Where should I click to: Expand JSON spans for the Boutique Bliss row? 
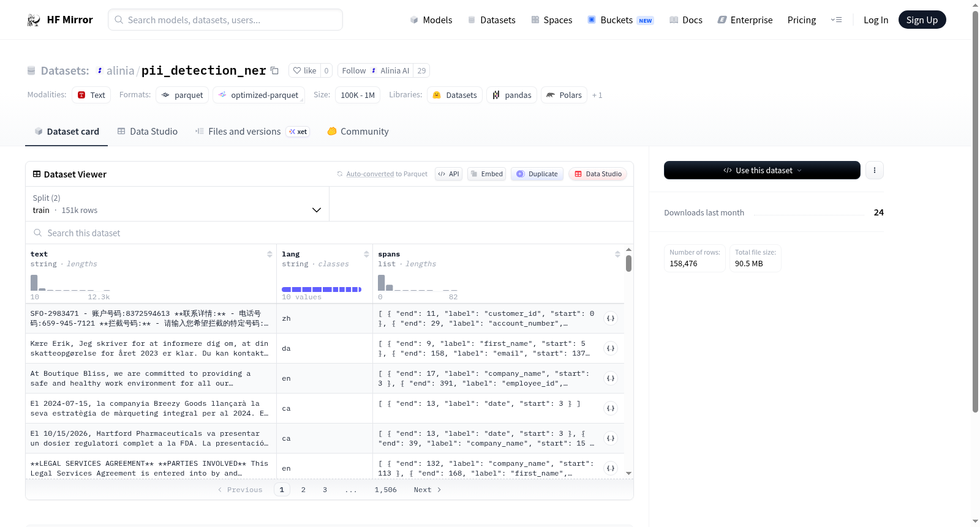pyautogui.click(x=611, y=378)
